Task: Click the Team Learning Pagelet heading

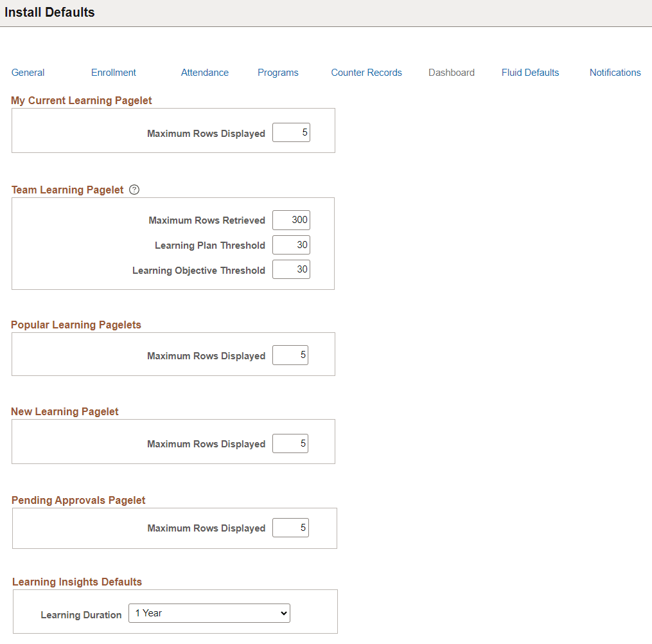Action: point(67,190)
